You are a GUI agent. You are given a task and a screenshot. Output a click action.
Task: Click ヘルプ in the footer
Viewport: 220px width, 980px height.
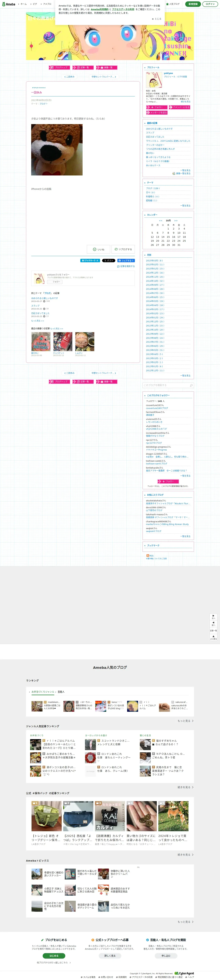[190, 977]
